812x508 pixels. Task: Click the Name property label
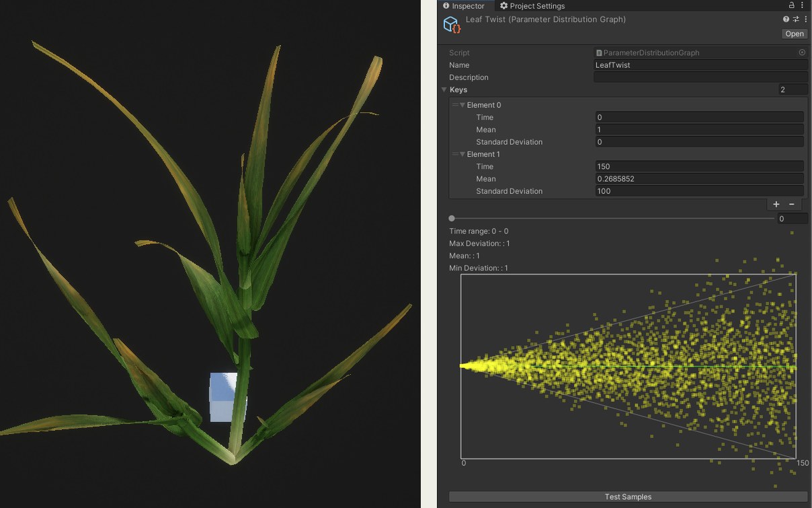point(459,65)
